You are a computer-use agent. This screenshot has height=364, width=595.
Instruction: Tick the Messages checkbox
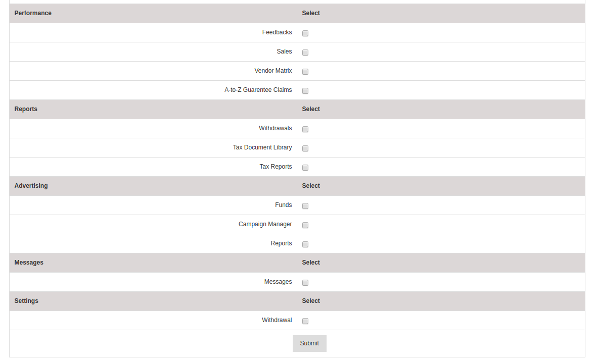[305, 283]
